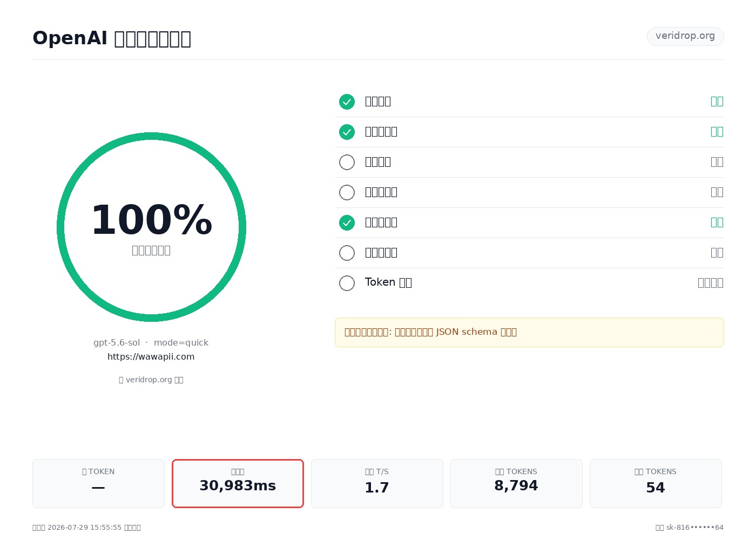Click the 8,794 tokens value

[x=516, y=486]
